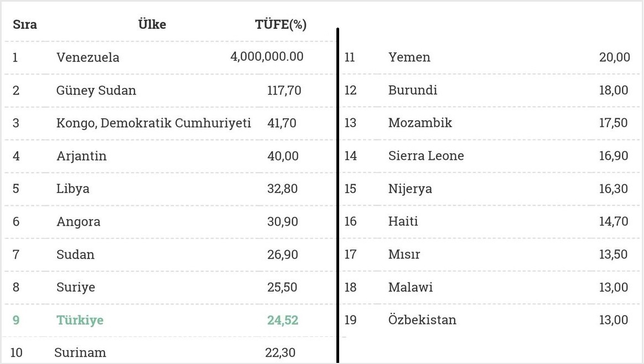Select Sierra Leone in the table
Screen dimensions: 644x364
(426, 155)
